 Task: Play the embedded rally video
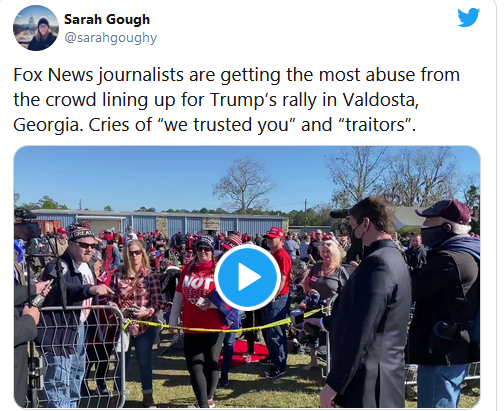pyautogui.click(x=247, y=277)
